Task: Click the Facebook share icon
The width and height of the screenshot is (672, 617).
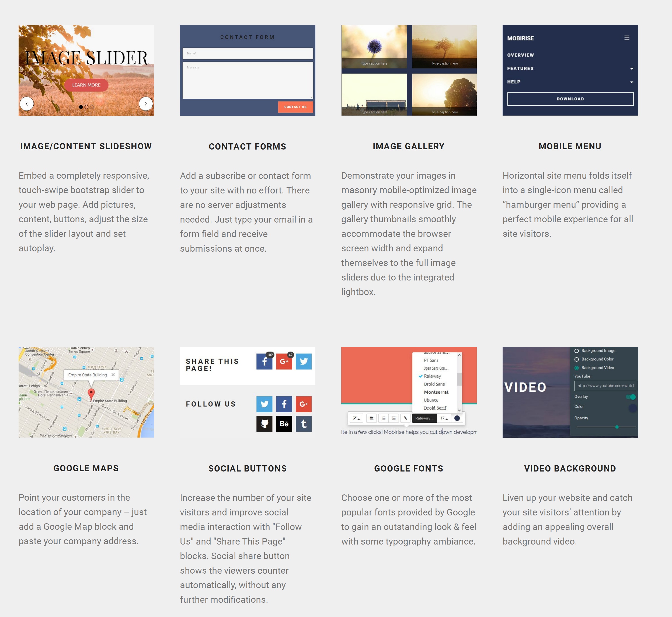Action: click(x=264, y=362)
